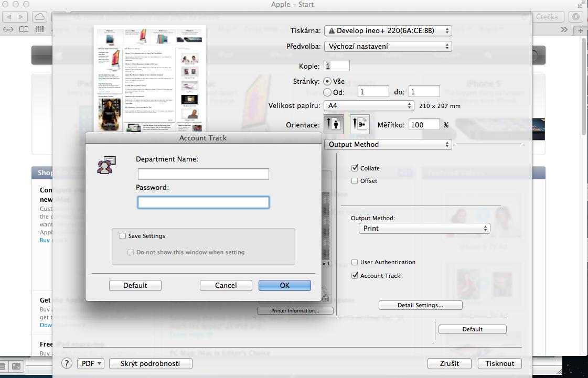This screenshot has width=588, height=378.
Task: Open PDF menu button
Action: (x=90, y=363)
